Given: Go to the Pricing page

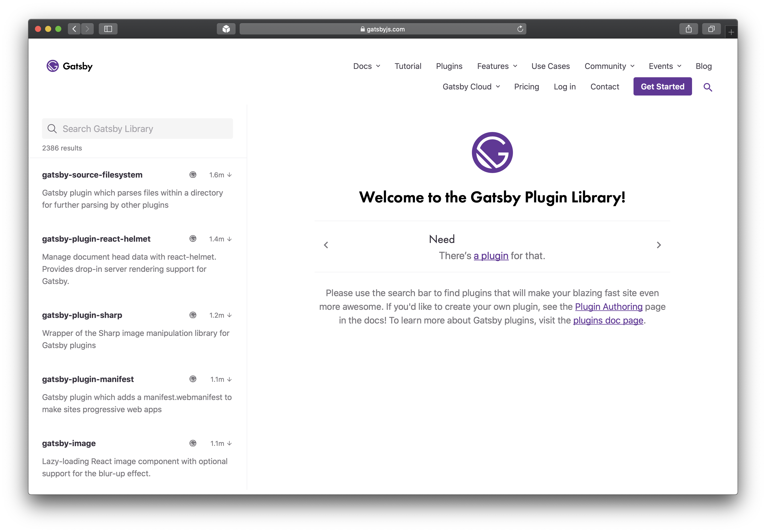Looking at the screenshot, I should pos(526,87).
